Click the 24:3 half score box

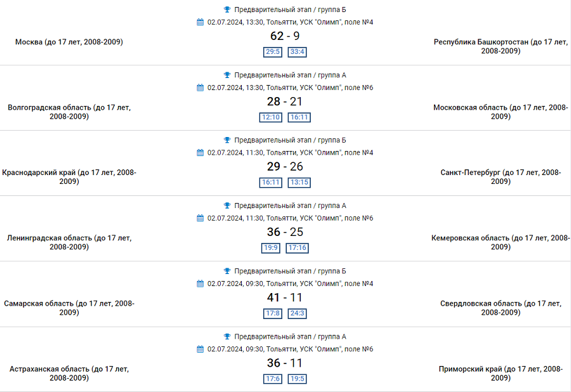297,313
